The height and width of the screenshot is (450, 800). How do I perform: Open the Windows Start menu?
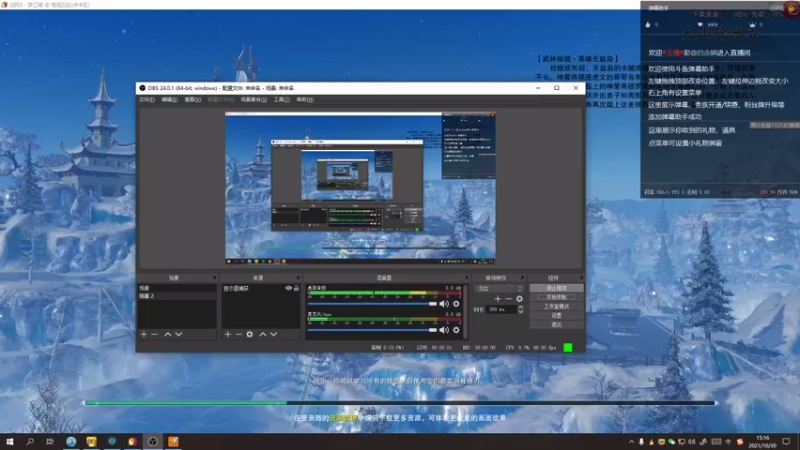(10, 441)
